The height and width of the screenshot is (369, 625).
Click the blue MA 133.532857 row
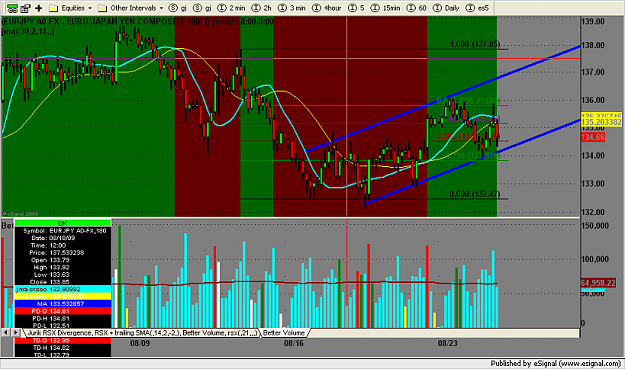63,304
